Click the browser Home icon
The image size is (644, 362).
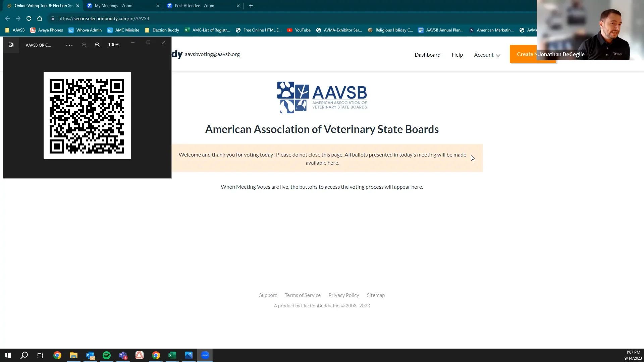pos(40,18)
